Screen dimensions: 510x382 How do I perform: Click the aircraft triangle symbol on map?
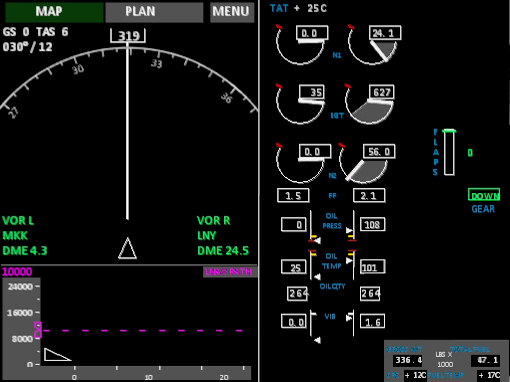(127, 248)
